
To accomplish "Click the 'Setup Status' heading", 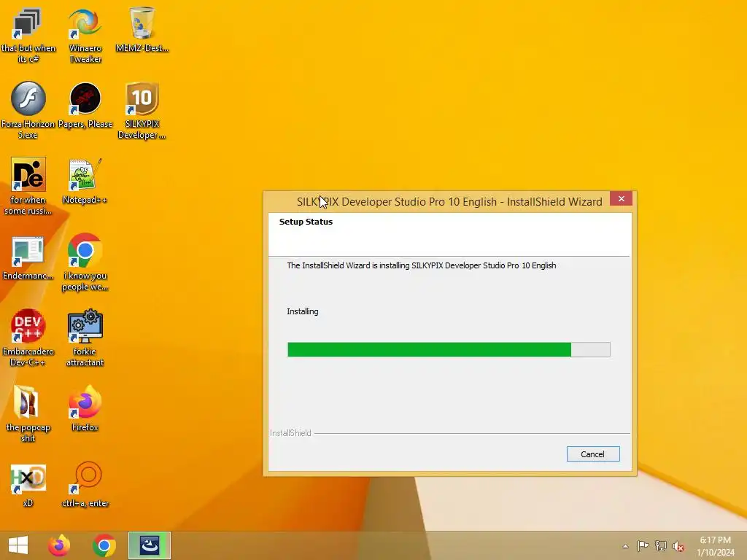I will (306, 222).
